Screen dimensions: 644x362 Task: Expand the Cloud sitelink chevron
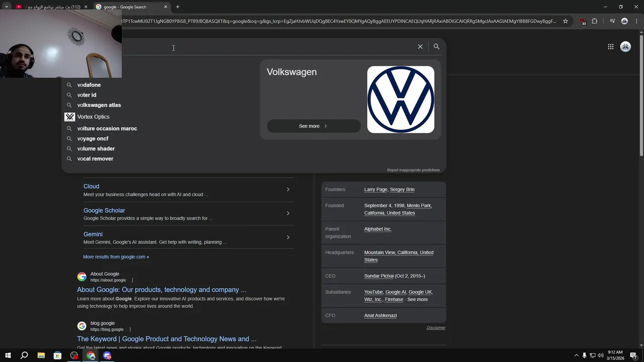[288, 190]
